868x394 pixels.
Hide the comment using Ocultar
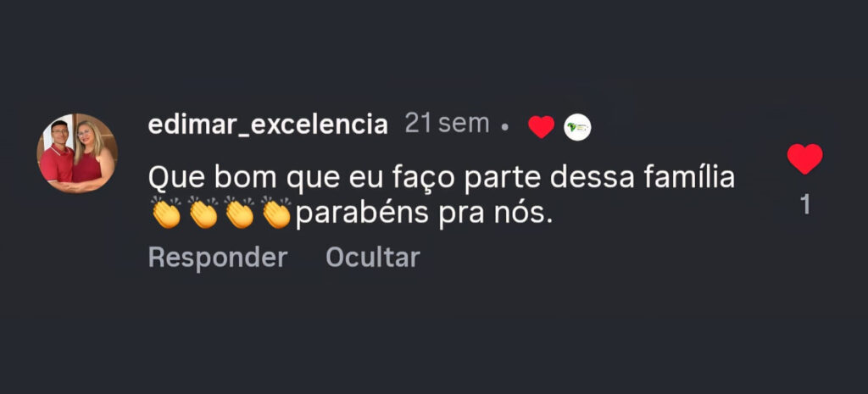pyautogui.click(x=373, y=258)
